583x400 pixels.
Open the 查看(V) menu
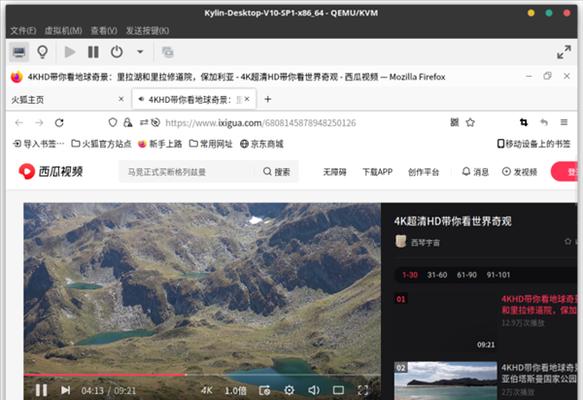104,30
